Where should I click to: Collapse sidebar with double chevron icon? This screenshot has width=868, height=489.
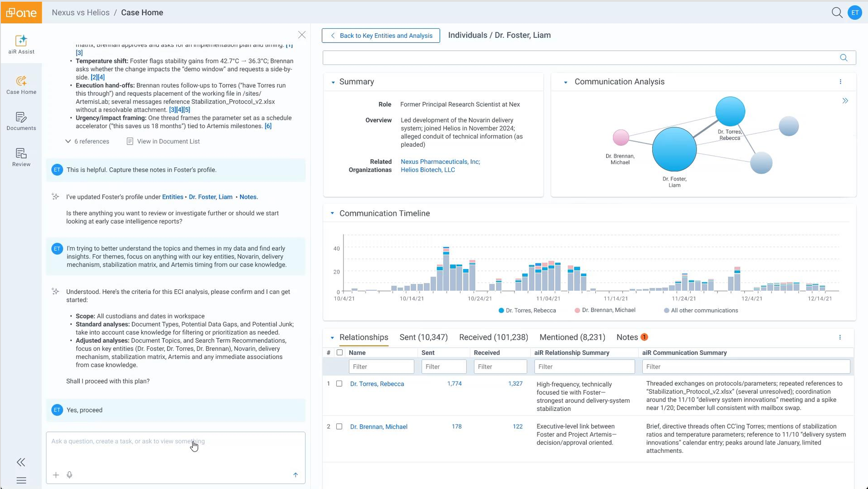point(21,462)
